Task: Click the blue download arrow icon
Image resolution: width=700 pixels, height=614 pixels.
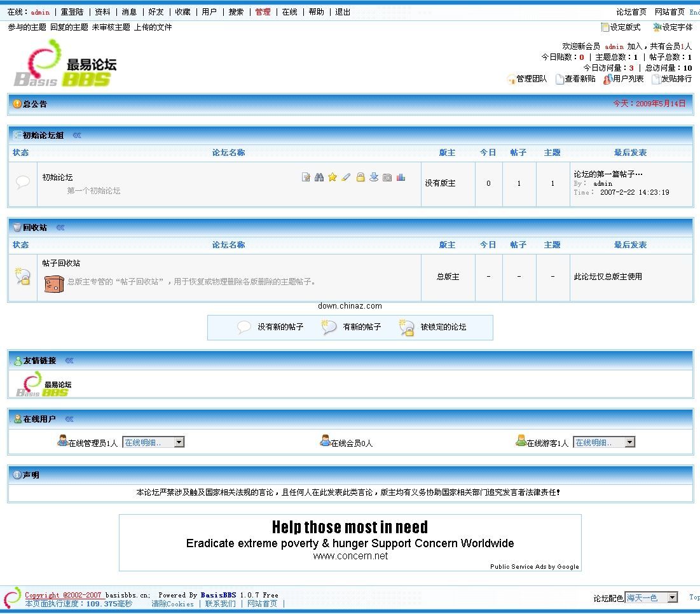Action: (374, 178)
